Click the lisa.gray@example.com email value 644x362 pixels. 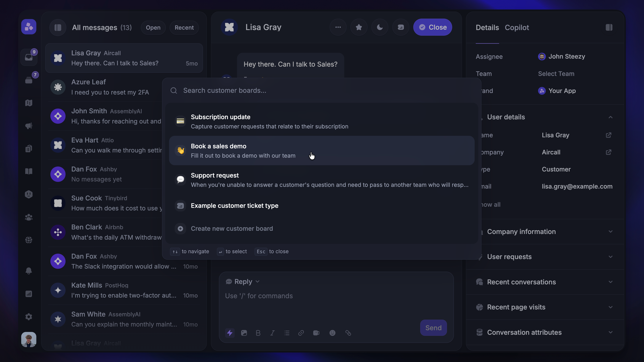[577, 186]
